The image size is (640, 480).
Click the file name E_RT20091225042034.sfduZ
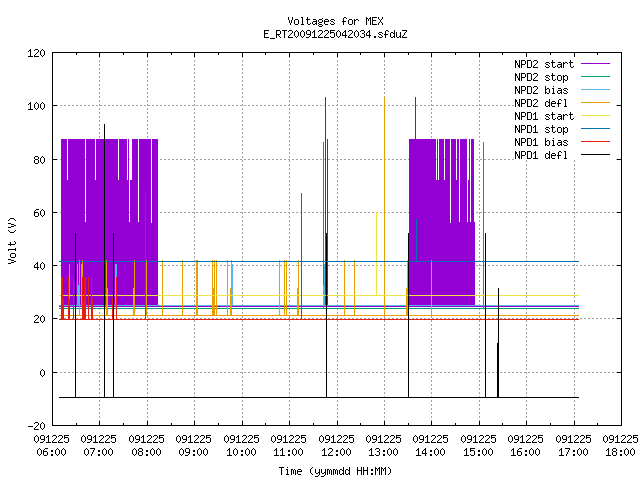[335, 34]
